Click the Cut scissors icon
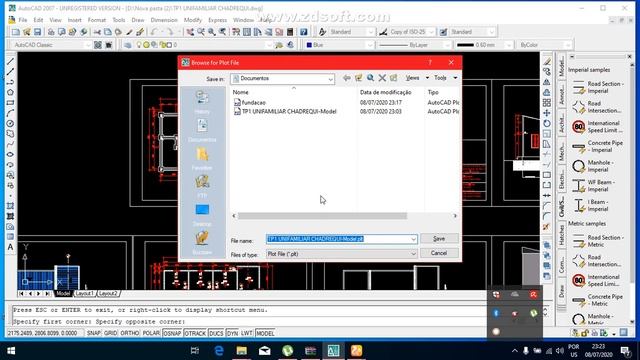Viewport: 640px width, 360px height. click(x=97, y=32)
